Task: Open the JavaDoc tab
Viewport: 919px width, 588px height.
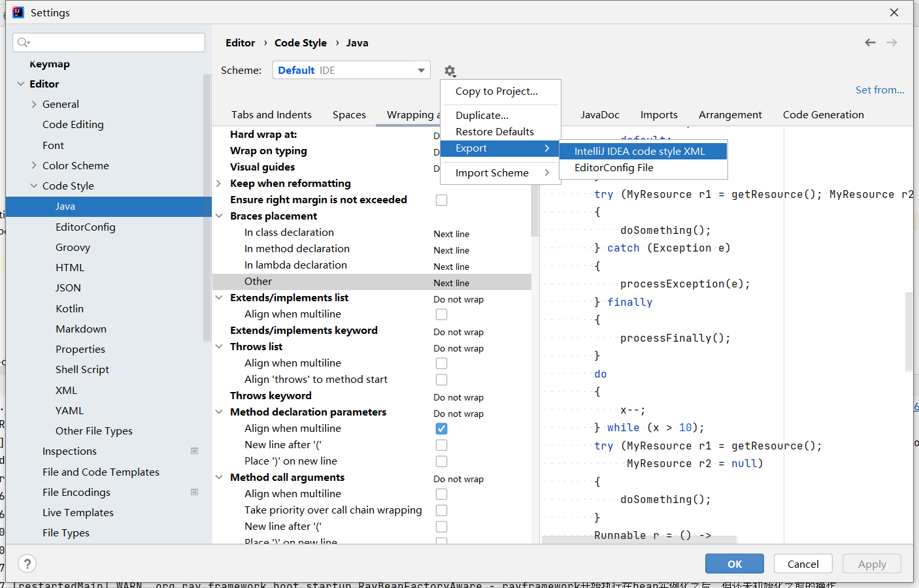Action: 600,114
